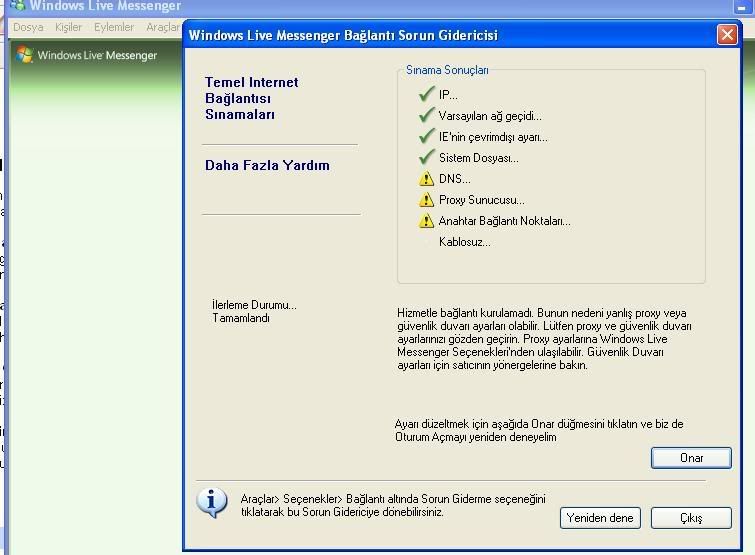This screenshot has height=555, width=755.
Task: Click the warning icon beside Proxy Sunucusu
Action: coord(426,199)
